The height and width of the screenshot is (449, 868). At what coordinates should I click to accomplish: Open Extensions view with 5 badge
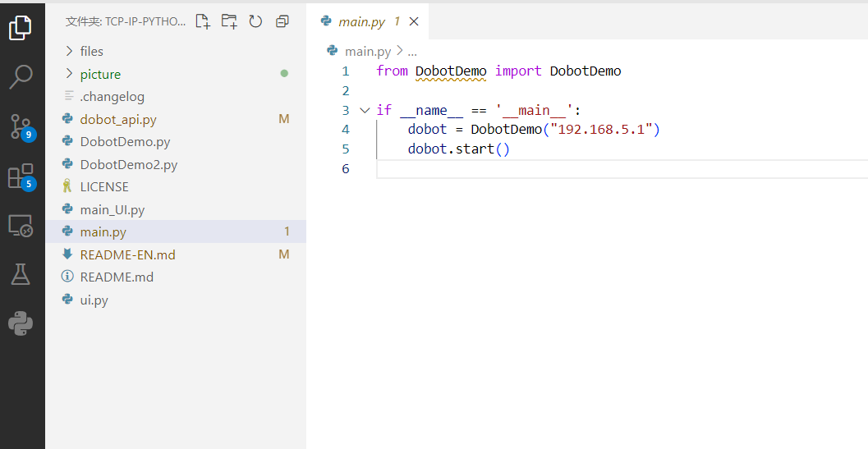pyautogui.click(x=22, y=176)
